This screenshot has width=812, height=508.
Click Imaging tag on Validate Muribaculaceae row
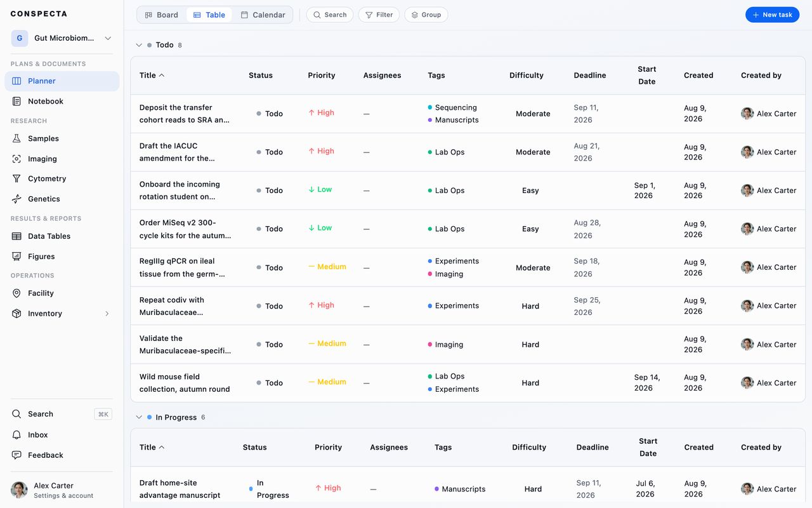[445, 344]
